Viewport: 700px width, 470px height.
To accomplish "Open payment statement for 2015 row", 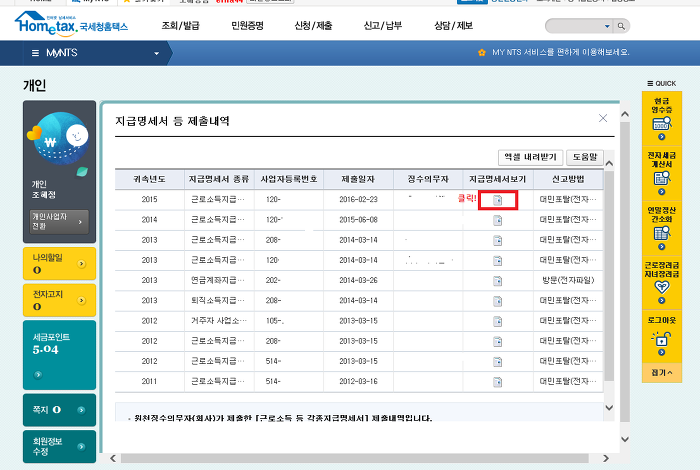I will pos(497,200).
